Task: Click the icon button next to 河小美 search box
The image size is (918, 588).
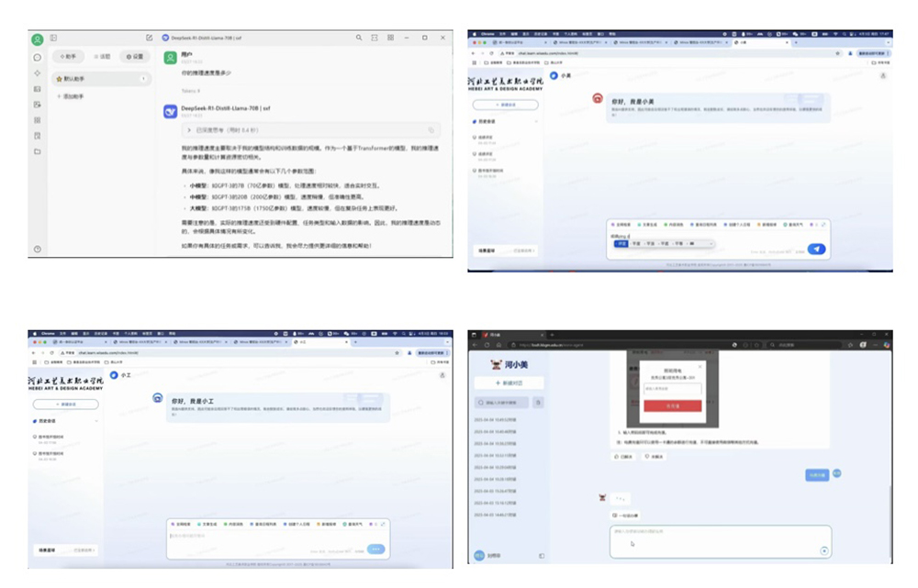Action: [x=539, y=403]
